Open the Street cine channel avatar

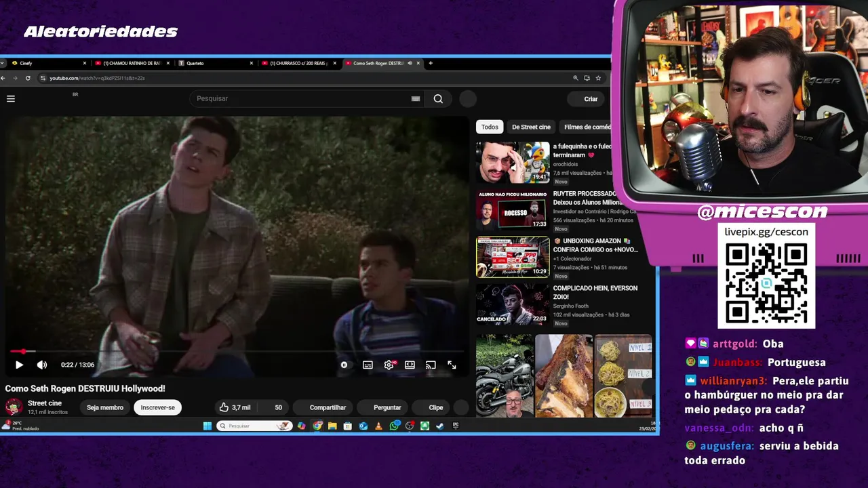(x=14, y=407)
